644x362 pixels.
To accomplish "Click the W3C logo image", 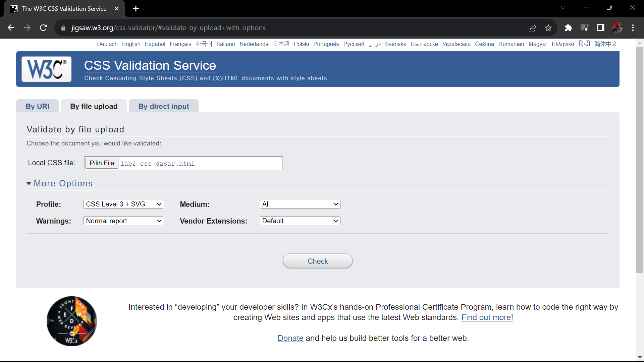I will (x=46, y=69).
